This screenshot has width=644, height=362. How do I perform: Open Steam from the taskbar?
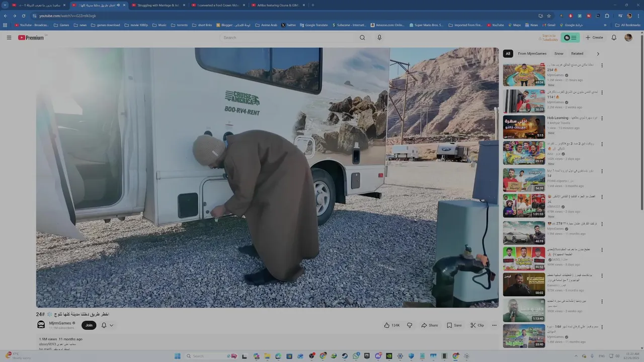(x=345, y=356)
